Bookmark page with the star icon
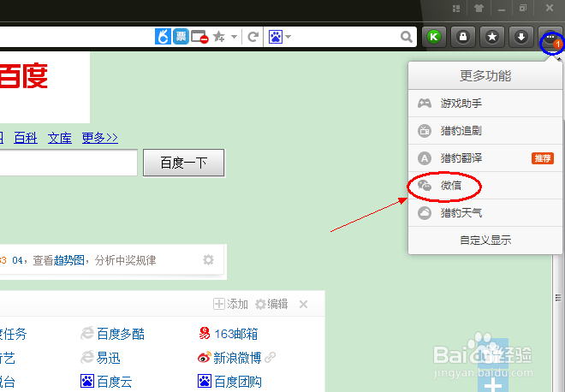Viewport: 565px width, 392px height. pos(218,37)
